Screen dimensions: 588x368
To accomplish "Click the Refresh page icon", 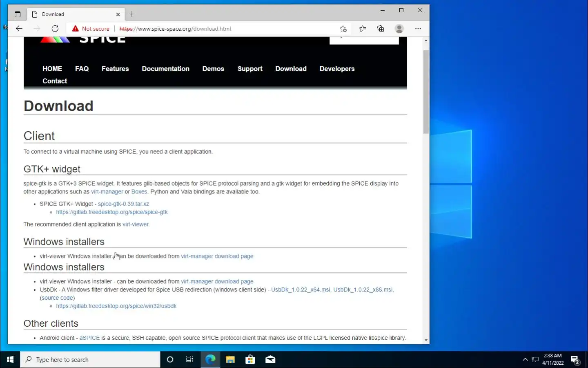I will pos(55,29).
